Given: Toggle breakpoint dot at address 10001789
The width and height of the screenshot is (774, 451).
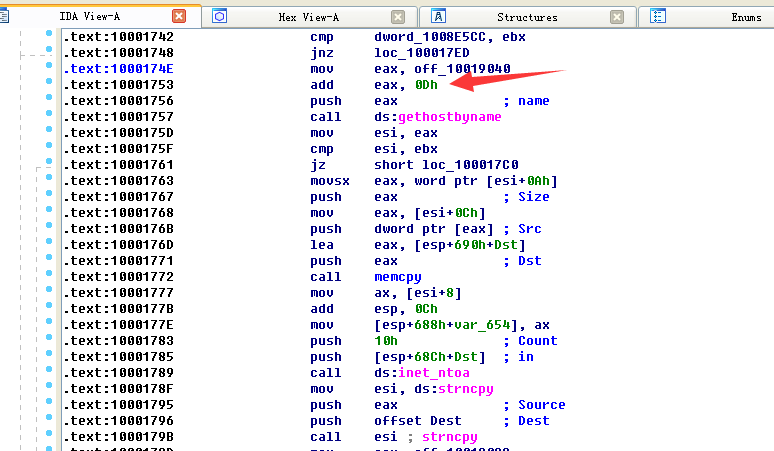Looking at the screenshot, I should coord(49,369).
